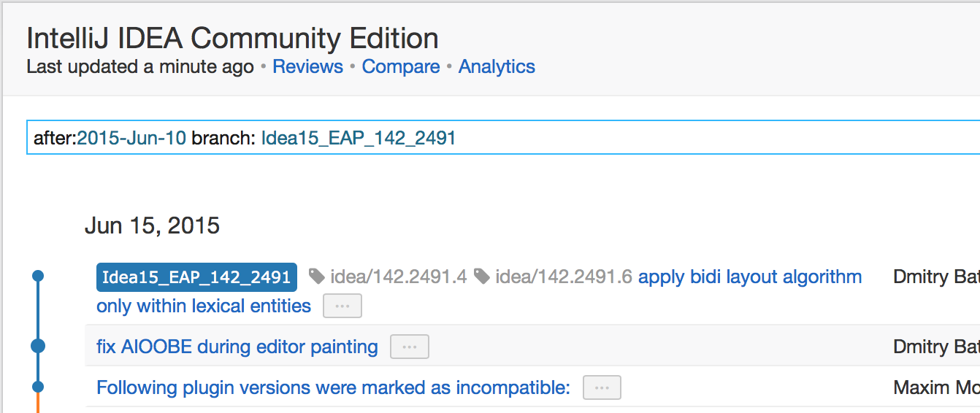Click the tag icon before idea/142.2491.6
Image resolution: width=980 pixels, height=413 pixels.
pos(481,277)
